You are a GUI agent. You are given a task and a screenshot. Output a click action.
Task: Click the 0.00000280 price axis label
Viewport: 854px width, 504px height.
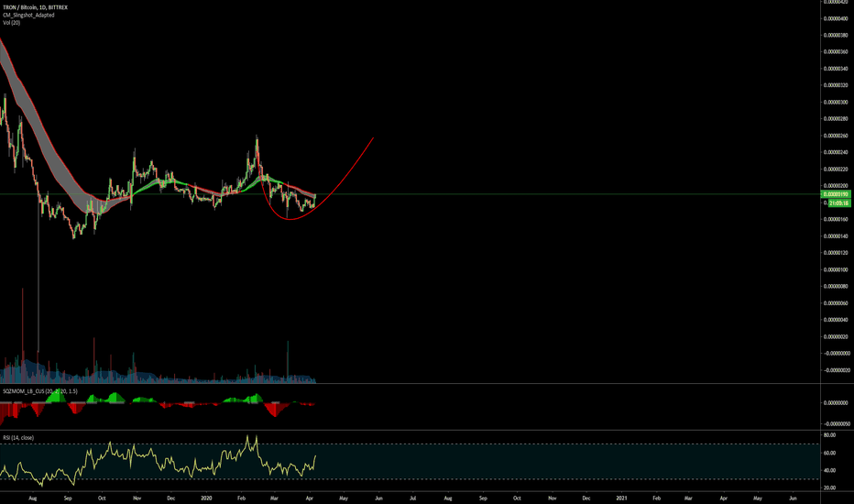pyautogui.click(x=836, y=119)
